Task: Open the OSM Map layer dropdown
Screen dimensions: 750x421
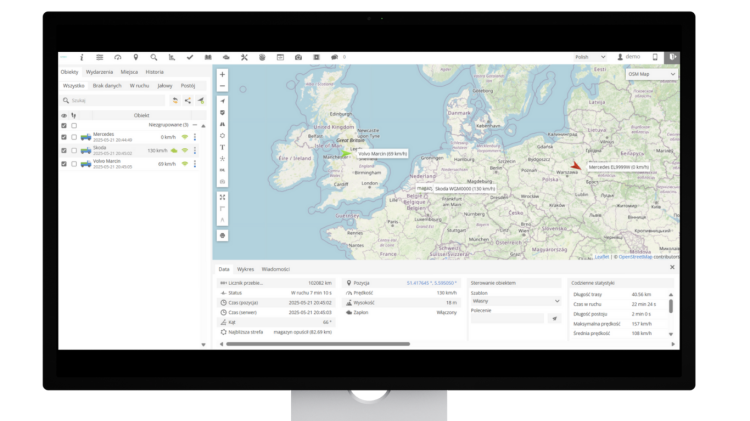Action: point(652,74)
